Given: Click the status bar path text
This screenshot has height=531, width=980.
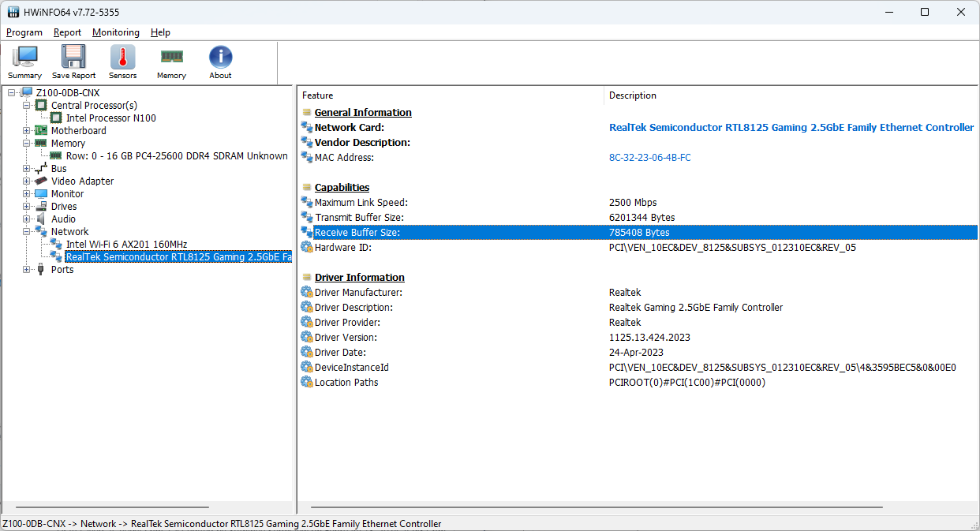Looking at the screenshot, I should point(222,523).
